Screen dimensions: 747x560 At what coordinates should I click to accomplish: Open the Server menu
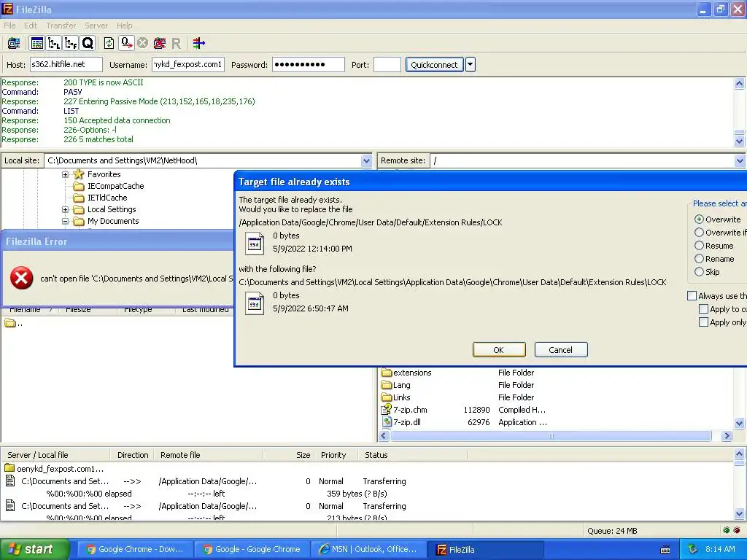coord(96,26)
